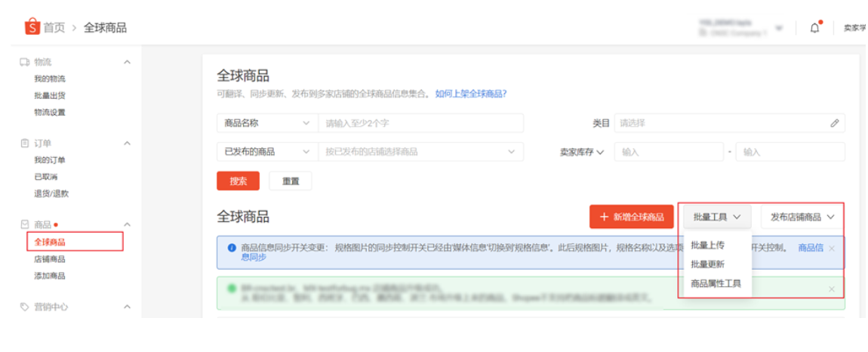
Task: Click the Shopee logo icon
Action: click(x=32, y=27)
